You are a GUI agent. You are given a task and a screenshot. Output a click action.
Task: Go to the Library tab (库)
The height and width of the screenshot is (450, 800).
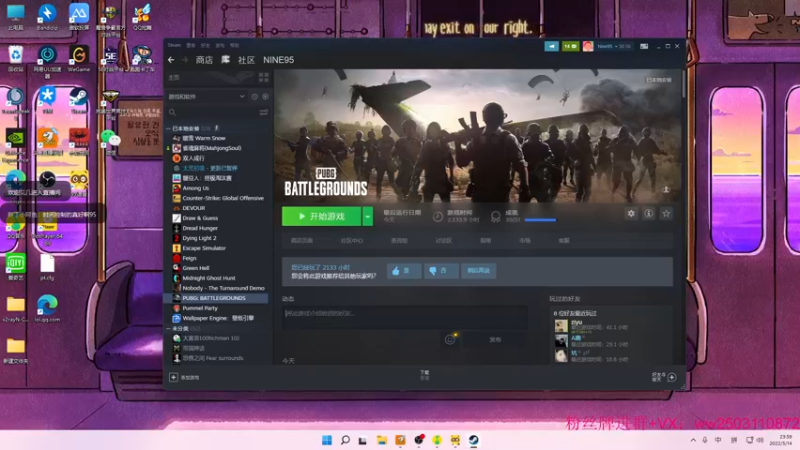pyautogui.click(x=225, y=60)
